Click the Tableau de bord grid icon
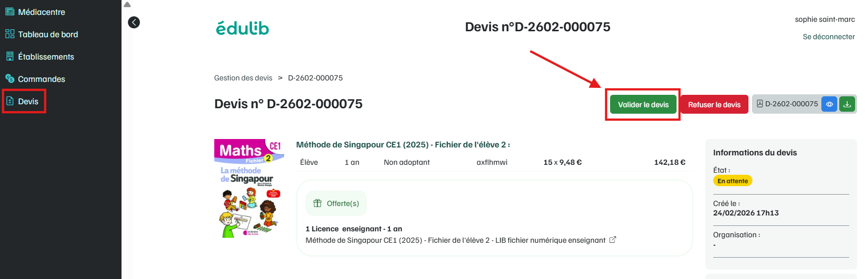The width and height of the screenshot is (868, 279). point(10,34)
